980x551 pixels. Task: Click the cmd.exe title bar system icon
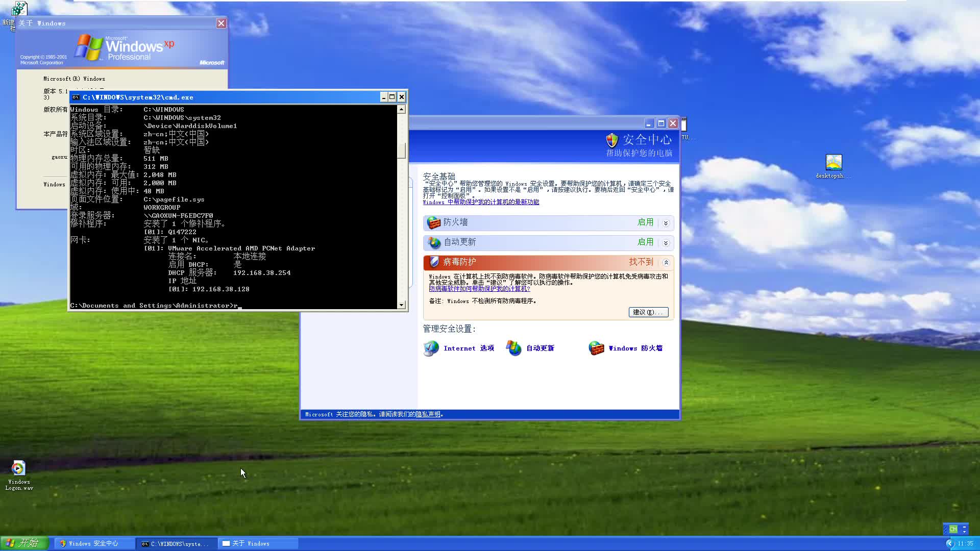point(76,97)
